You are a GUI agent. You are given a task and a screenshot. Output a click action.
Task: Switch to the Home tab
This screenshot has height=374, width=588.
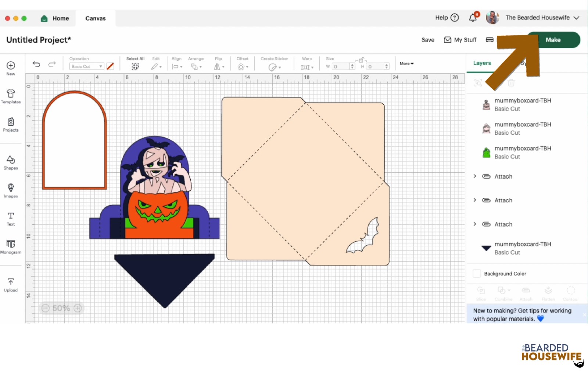pos(55,18)
